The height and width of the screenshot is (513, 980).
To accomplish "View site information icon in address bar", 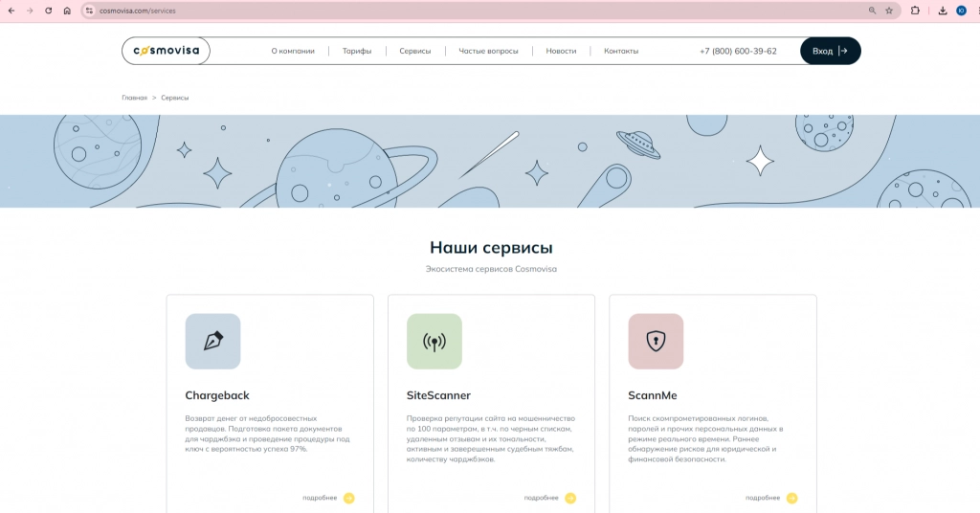I will pyautogui.click(x=89, y=11).
